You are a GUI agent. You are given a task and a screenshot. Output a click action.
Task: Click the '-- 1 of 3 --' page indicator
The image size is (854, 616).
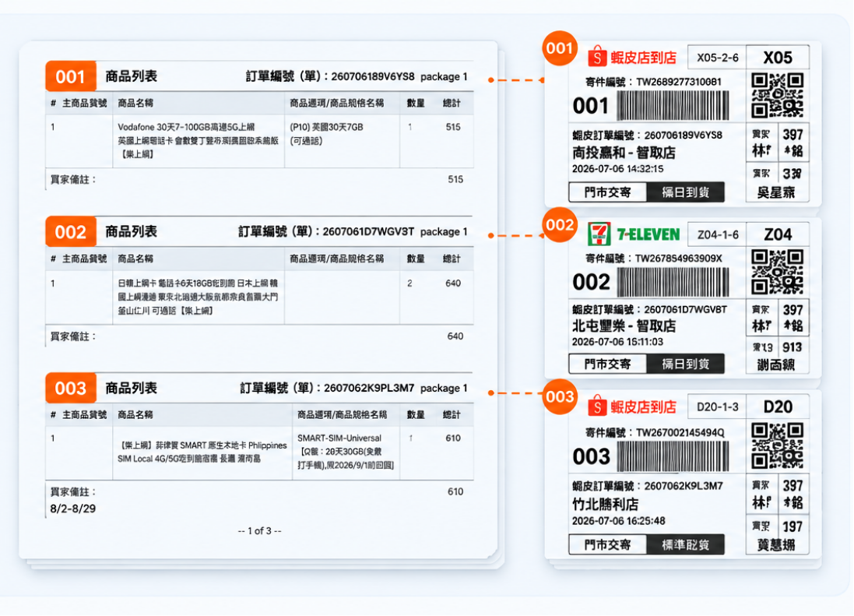coord(260,531)
